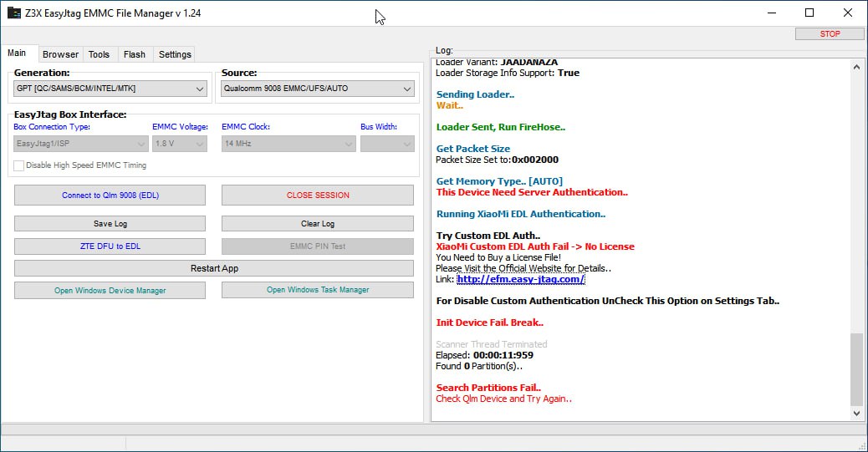Screen dimensions: 868x452
Task: Open the Bus Width dropdown
Action: [x=387, y=144]
